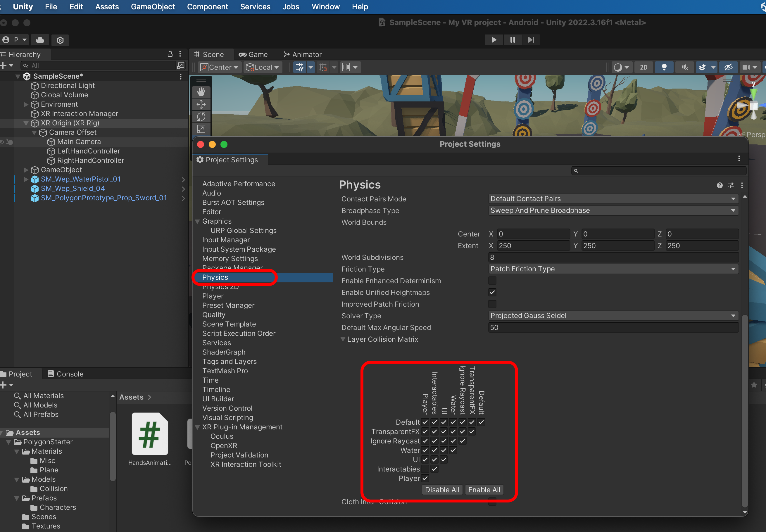Toggle 2D scene view mode
The height and width of the screenshot is (532, 766).
643,67
